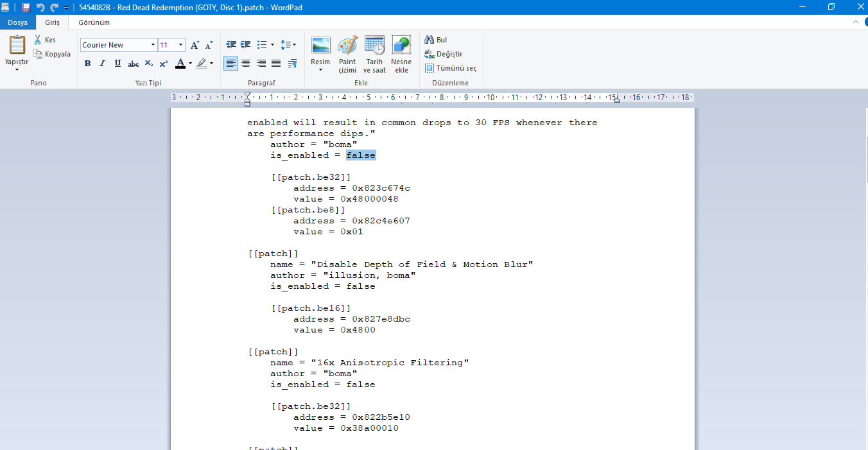The height and width of the screenshot is (450, 868).
Task: Center the paragraph text
Action: pyautogui.click(x=246, y=63)
